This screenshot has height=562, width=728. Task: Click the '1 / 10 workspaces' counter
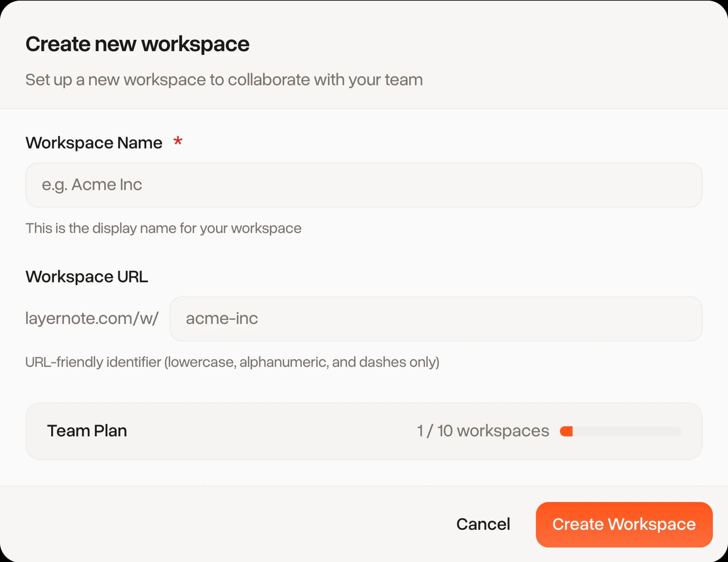pos(483,431)
